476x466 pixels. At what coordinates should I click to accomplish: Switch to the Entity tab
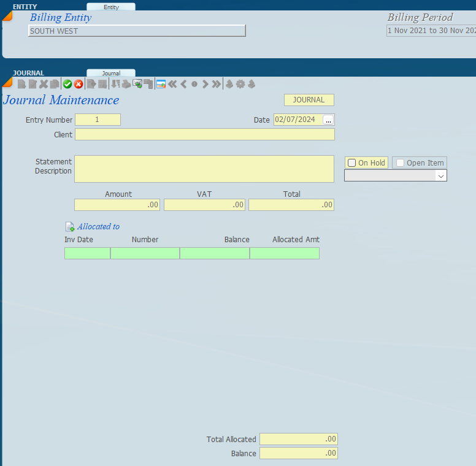coord(111,7)
